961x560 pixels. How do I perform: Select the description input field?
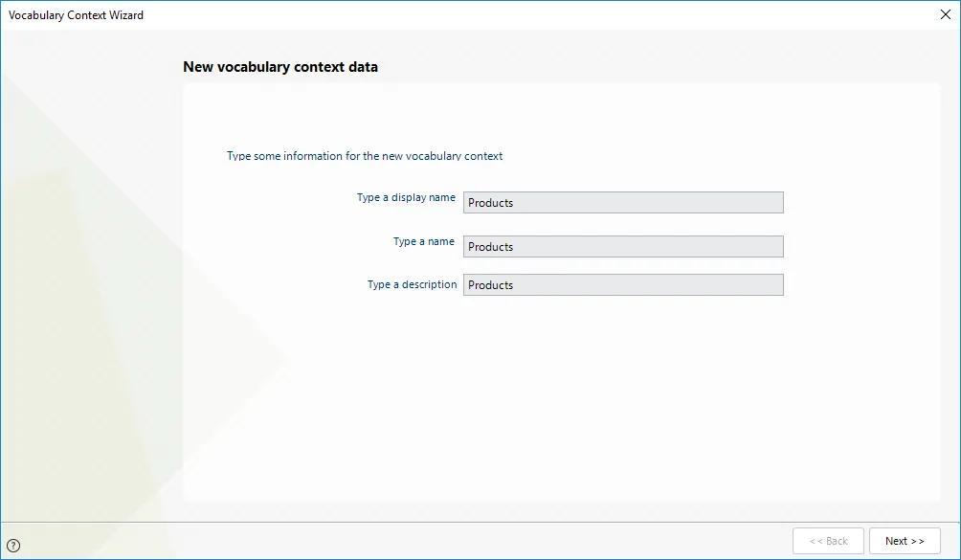(x=623, y=285)
